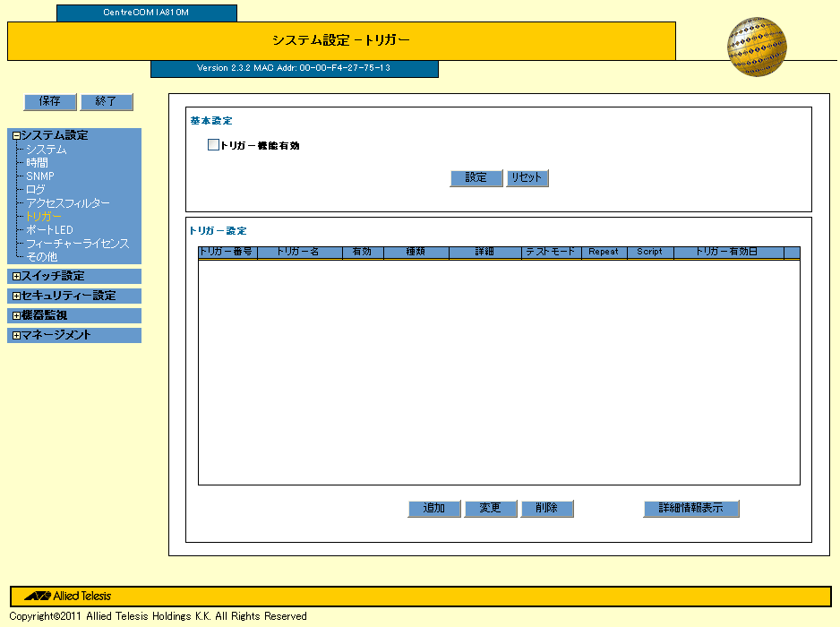This screenshot has height=627, width=840.
Task: Click 追加 to add a trigger
Action: click(433, 509)
